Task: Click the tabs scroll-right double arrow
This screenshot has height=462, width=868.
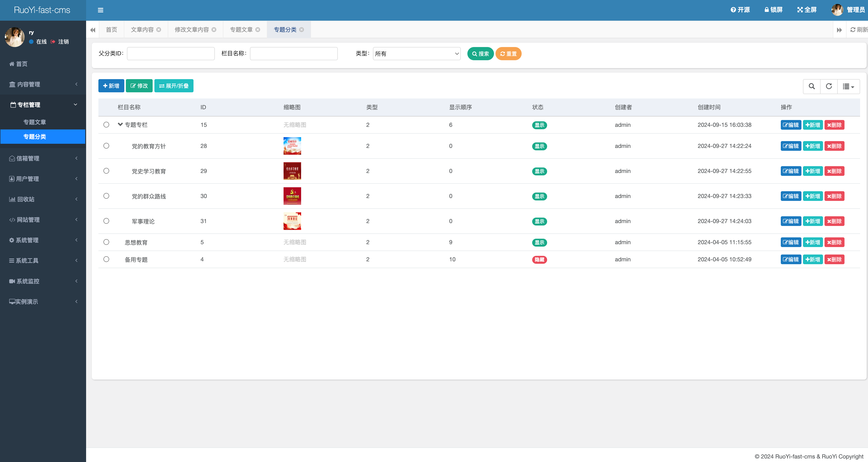Action: [839, 30]
